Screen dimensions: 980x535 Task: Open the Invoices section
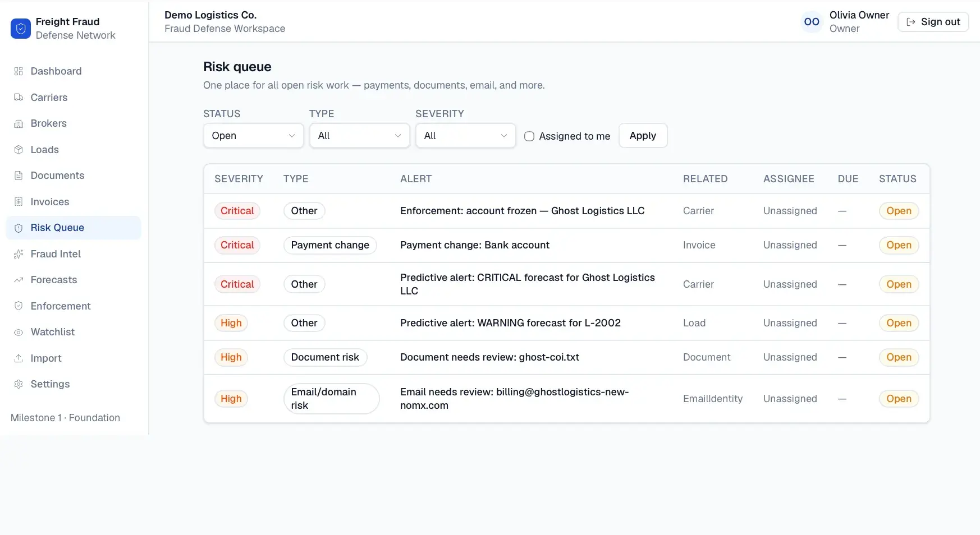point(74,202)
